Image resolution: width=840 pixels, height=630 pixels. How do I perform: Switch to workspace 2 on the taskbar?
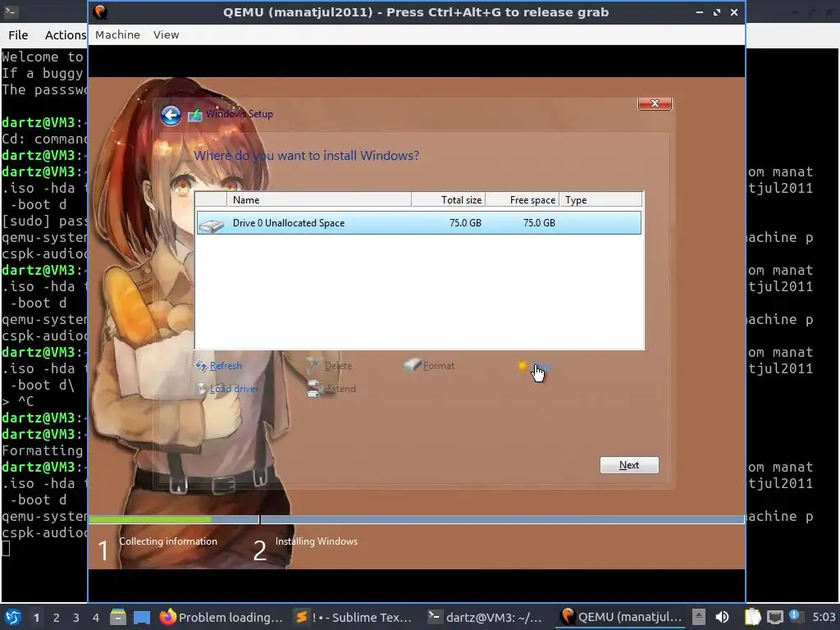point(57,618)
